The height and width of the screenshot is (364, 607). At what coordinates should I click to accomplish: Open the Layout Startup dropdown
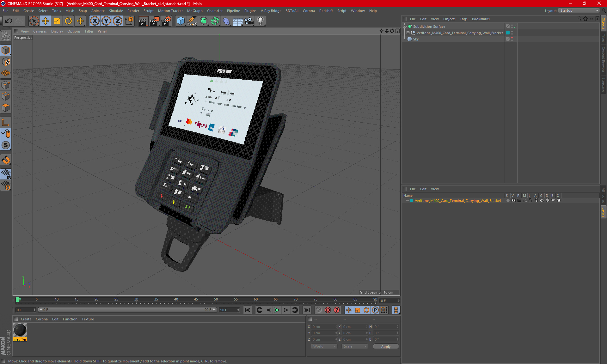pyautogui.click(x=579, y=11)
